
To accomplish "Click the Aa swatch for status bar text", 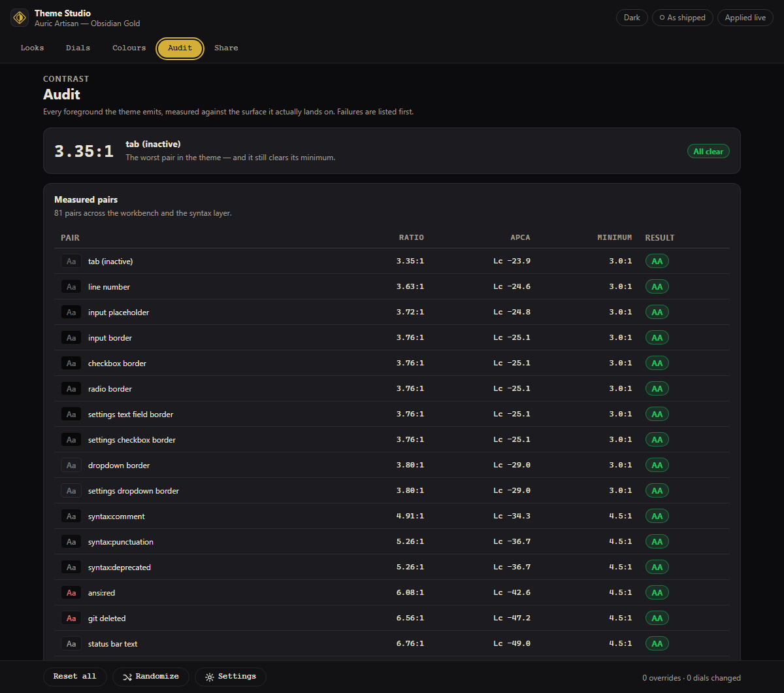I will click(x=71, y=643).
